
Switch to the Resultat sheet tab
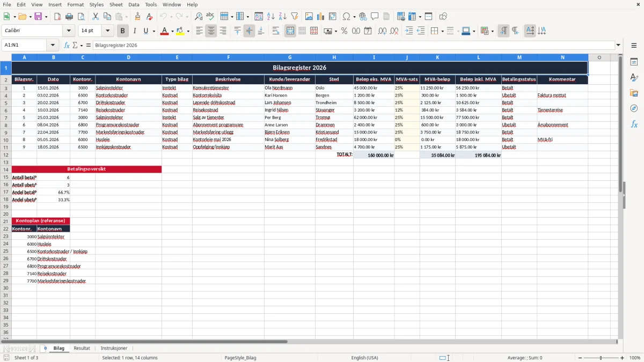click(x=82, y=348)
